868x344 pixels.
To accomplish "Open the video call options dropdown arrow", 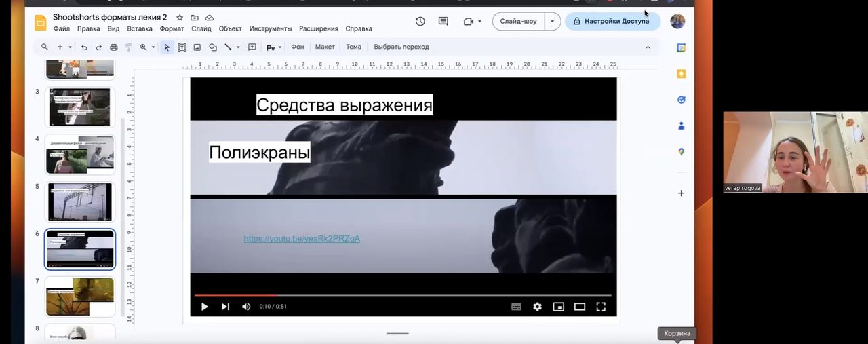I will click(480, 21).
